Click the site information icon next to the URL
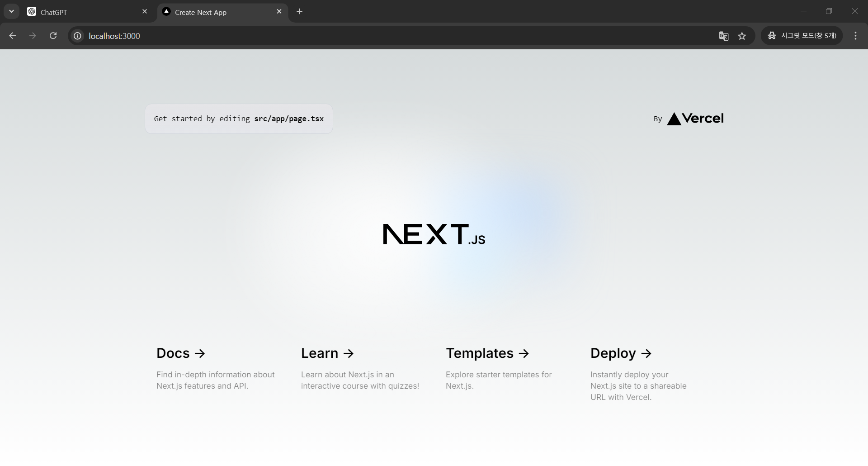868x466 pixels. (x=77, y=36)
